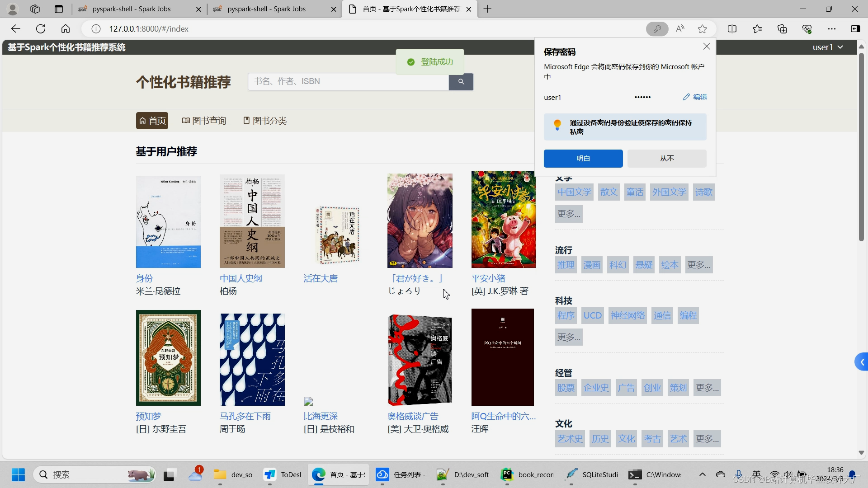Click the 奥格威谈广告 book cover
This screenshot has height=488, width=868.
click(x=420, y=360)
